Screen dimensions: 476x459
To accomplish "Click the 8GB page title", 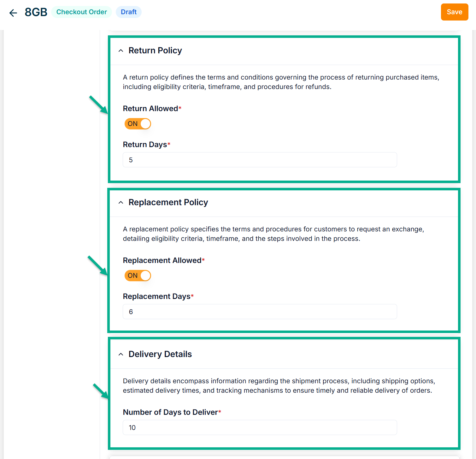I will pyautogui.click(x=36, y=12).
